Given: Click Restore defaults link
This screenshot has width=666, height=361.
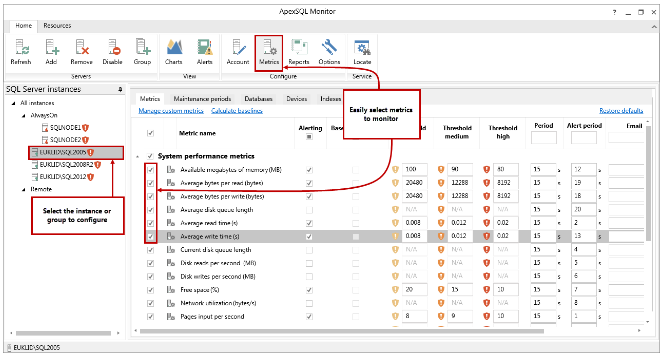Looking at the screenshot, I should [621, 111].
